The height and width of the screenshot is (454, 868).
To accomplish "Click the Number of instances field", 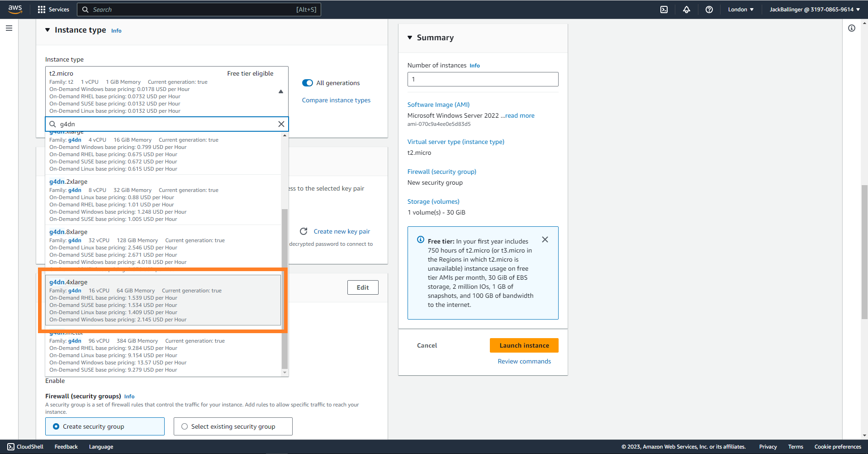I will [483, 79].
